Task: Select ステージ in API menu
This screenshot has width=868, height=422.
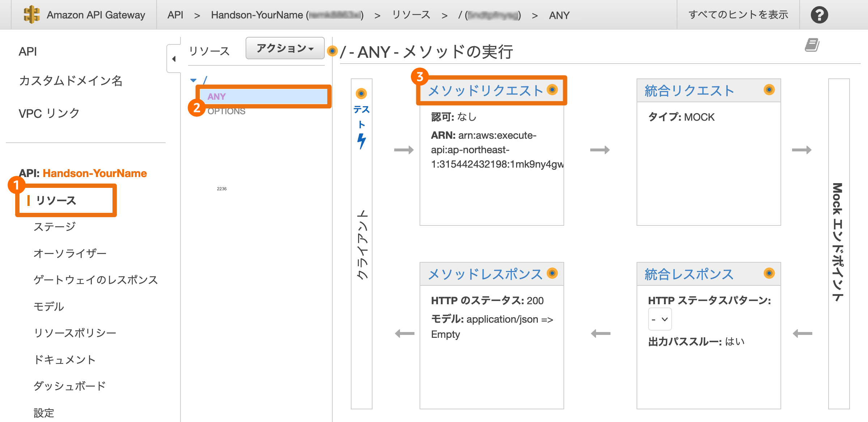Action: point(55,227)
